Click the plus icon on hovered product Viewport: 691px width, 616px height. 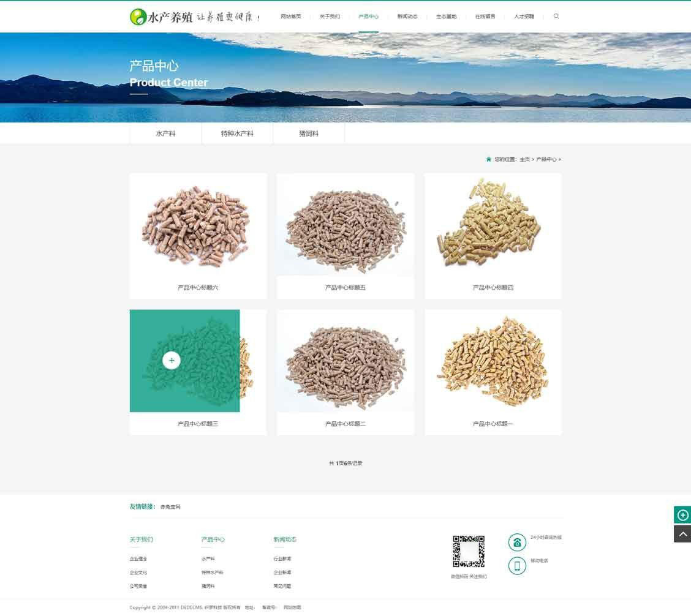tap(172, 361)
